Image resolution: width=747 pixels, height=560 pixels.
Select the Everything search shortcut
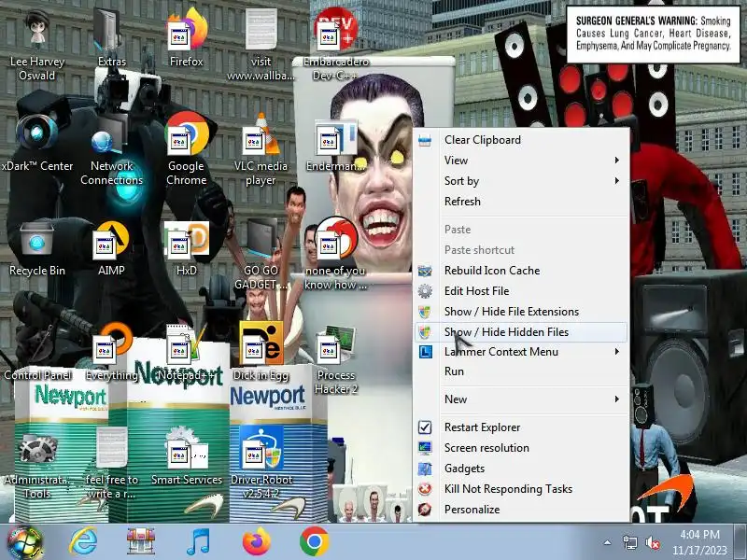click(x=111, y=354)
